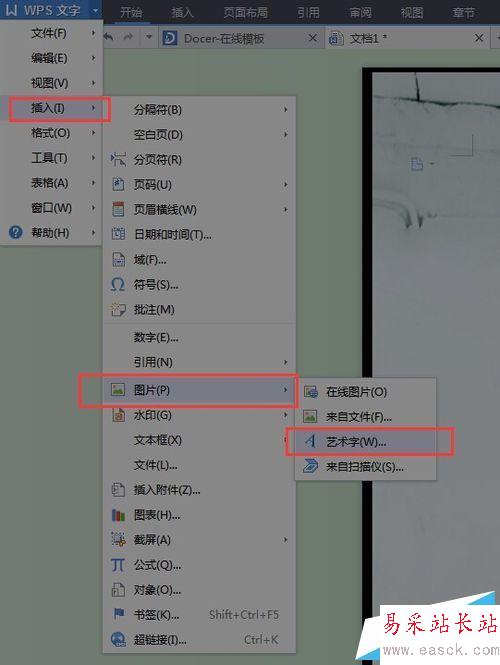Click the page break icon 分页符(R)
This screenshot has height=665, width=500.
(x=118, y=159)
